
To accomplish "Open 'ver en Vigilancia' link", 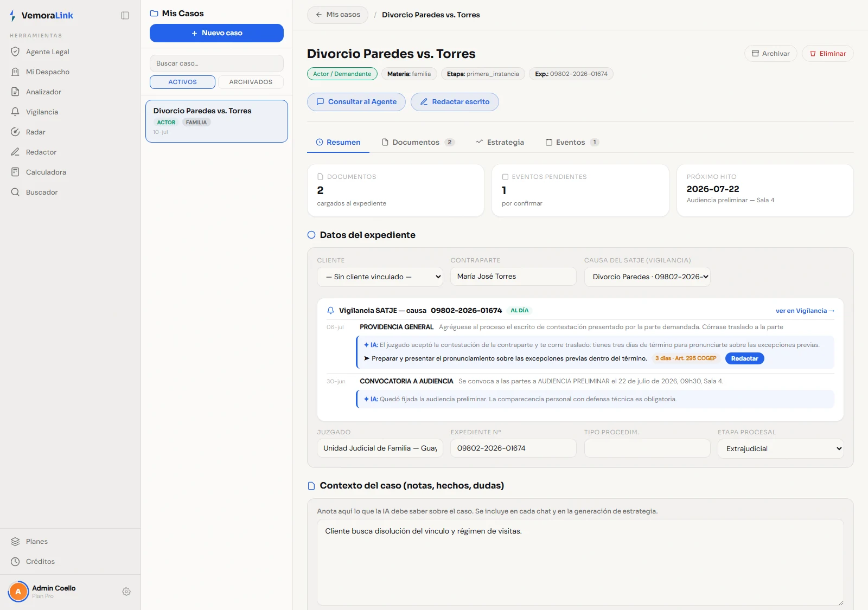I will [x=805, y=311].
